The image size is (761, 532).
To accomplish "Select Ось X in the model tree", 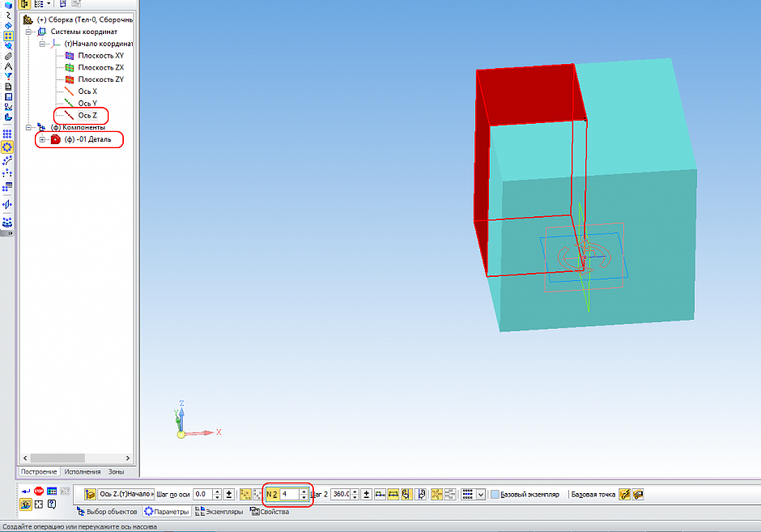I will (x=87, y=92).
